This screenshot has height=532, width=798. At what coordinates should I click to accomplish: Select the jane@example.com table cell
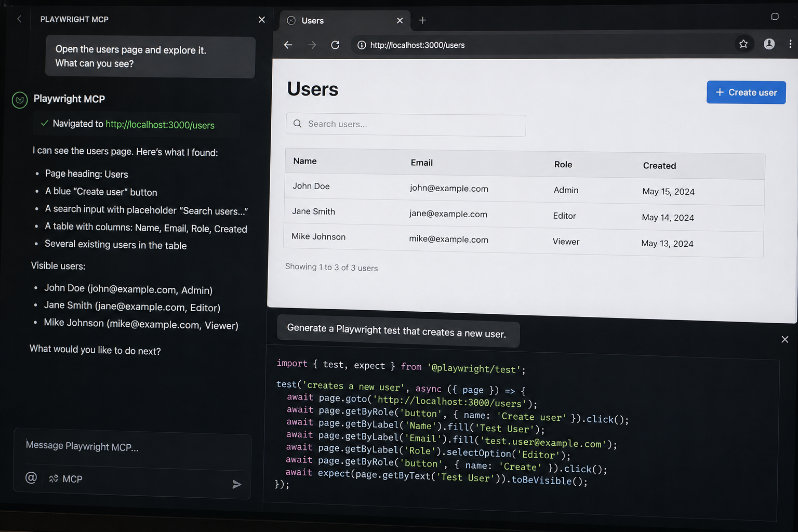pos(448,214)
